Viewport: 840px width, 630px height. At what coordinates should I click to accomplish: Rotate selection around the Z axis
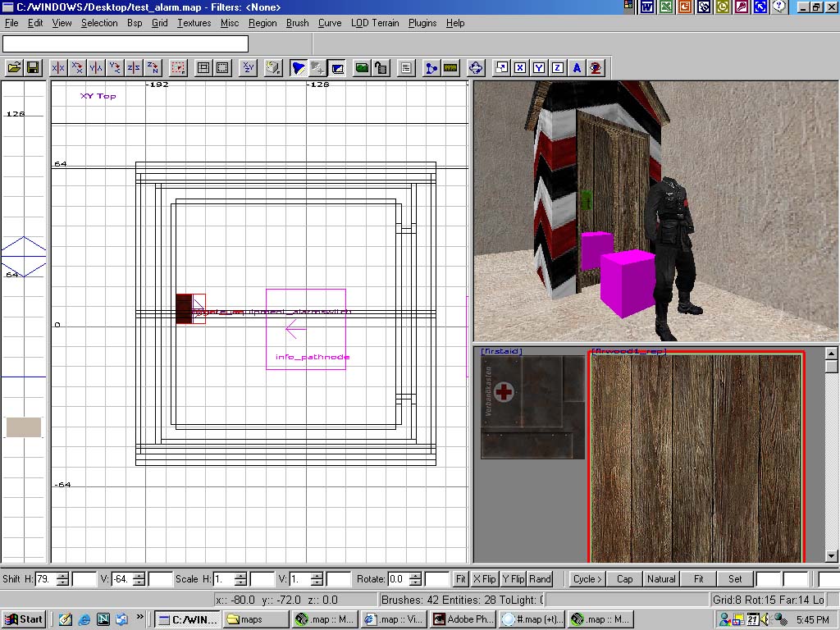tap(153, 68)
